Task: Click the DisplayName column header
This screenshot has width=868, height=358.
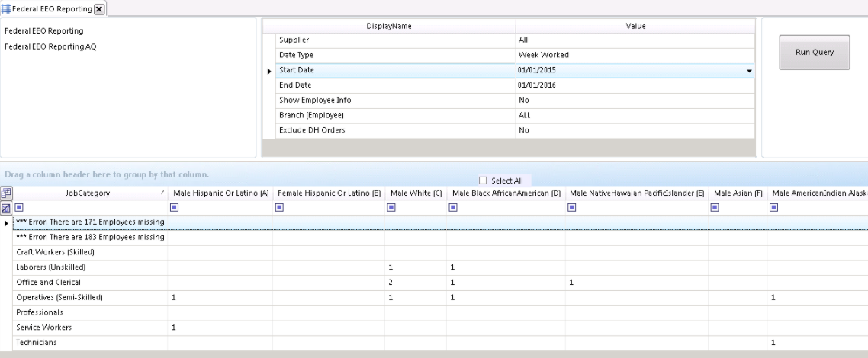Action: click(389, 26)
